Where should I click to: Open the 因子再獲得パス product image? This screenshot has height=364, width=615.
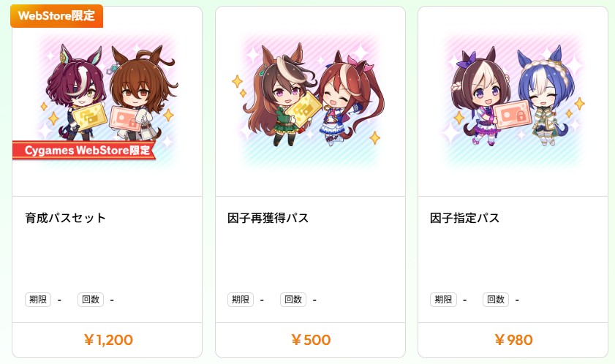[x=310, y=101]
